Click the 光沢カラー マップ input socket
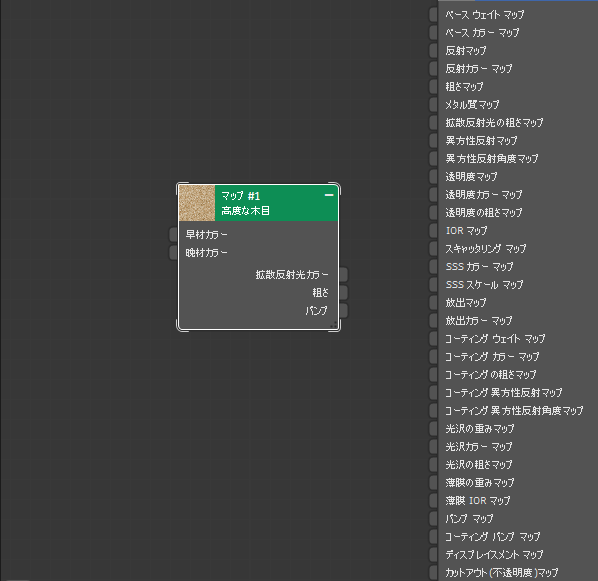598x581 pixels. coord(434,447)
